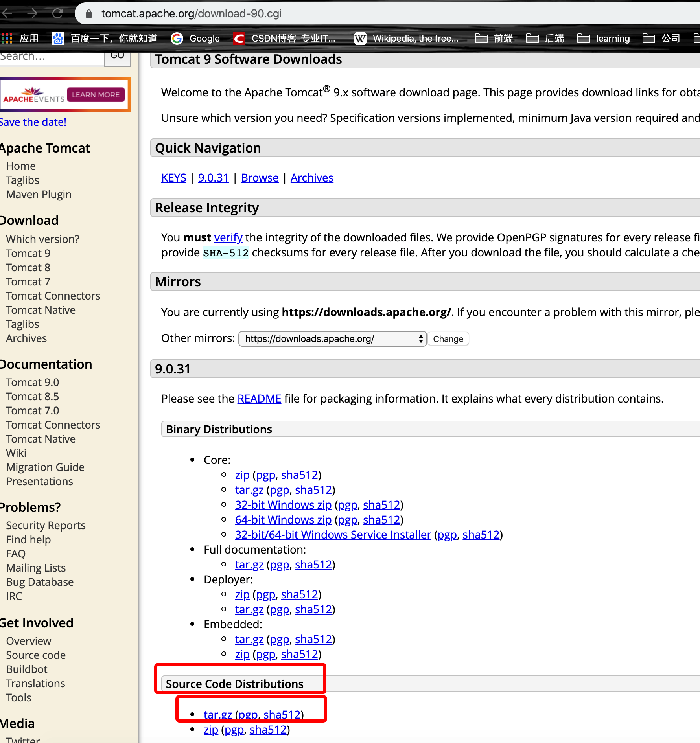
Task: Download the Core tar.gz
Action: [249, 490]
